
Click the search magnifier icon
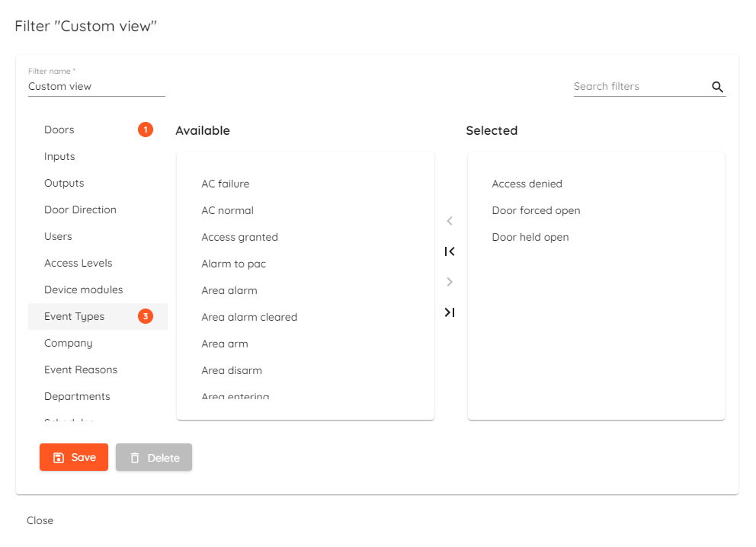tap(717, 87)
